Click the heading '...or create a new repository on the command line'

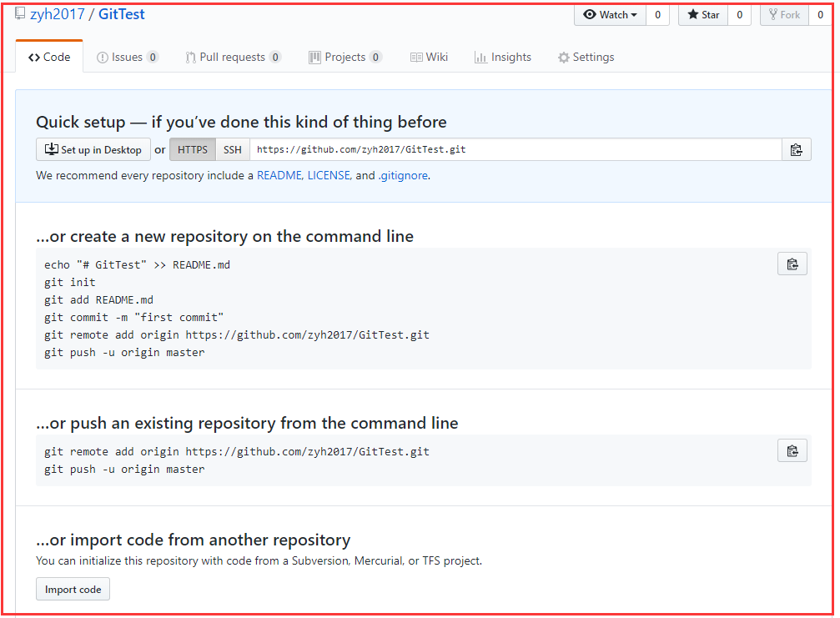point(224,236)
